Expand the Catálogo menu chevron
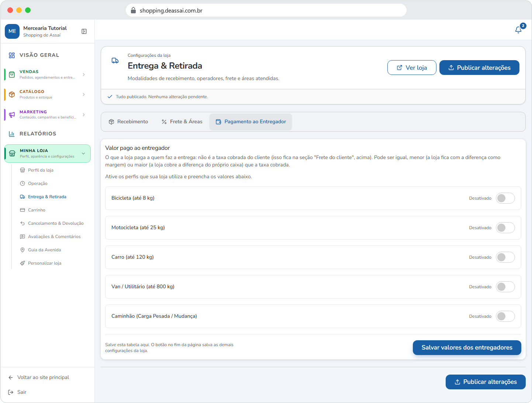 coord(84,94)
